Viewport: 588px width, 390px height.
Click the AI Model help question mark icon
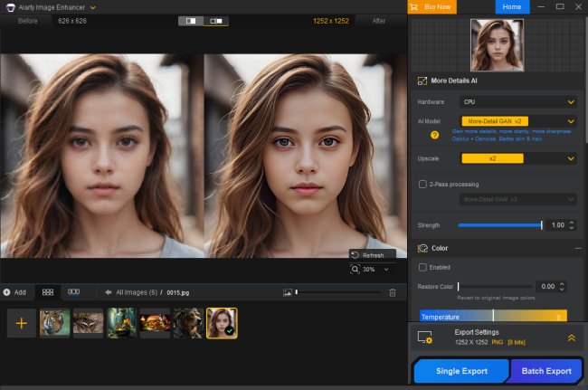[x=434, y=135]
